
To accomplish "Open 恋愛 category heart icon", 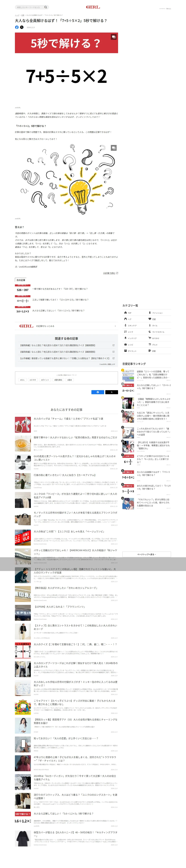I will pos(150,319).
